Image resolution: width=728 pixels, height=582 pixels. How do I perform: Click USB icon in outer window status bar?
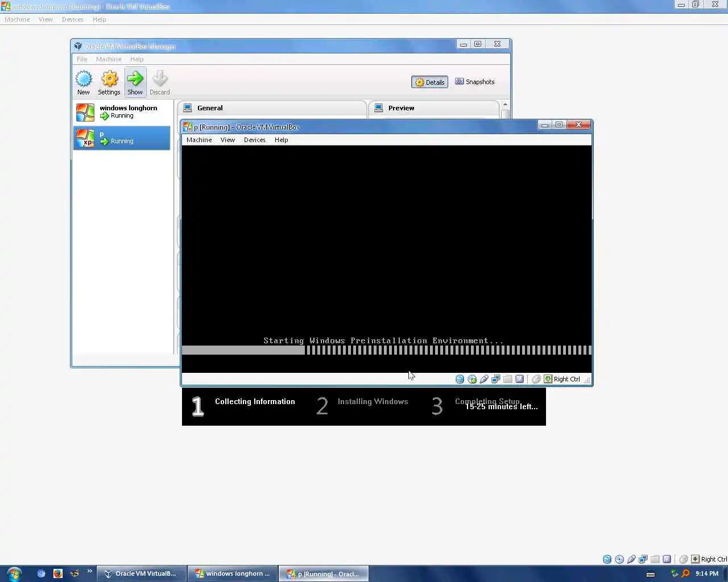point(631,559)
